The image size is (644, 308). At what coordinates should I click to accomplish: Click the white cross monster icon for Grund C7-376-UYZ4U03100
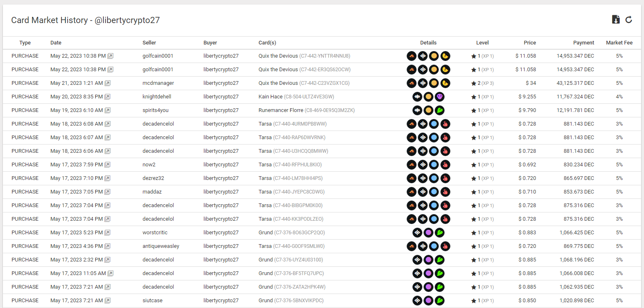[x=417, y=260]
